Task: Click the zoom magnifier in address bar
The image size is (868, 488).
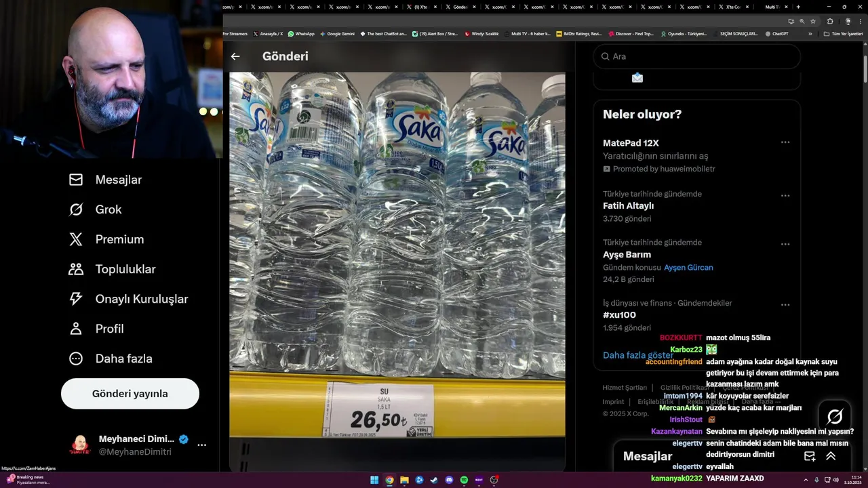Action: 802,21
